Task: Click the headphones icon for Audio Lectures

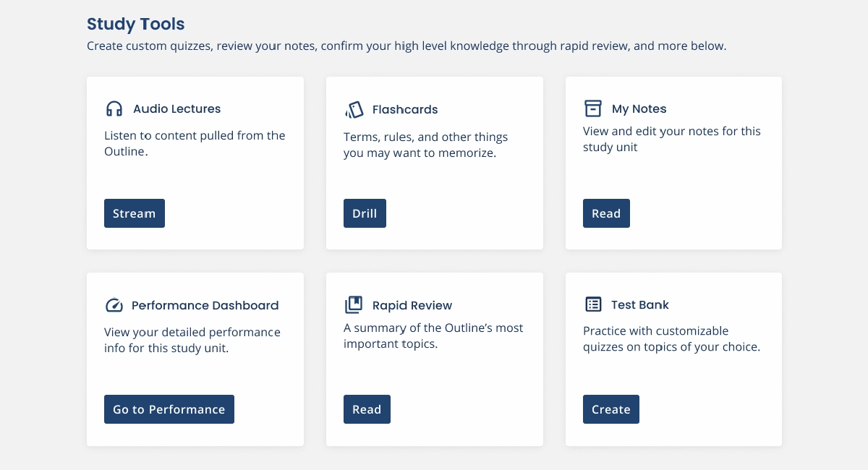Action: (x=114, y=109)
